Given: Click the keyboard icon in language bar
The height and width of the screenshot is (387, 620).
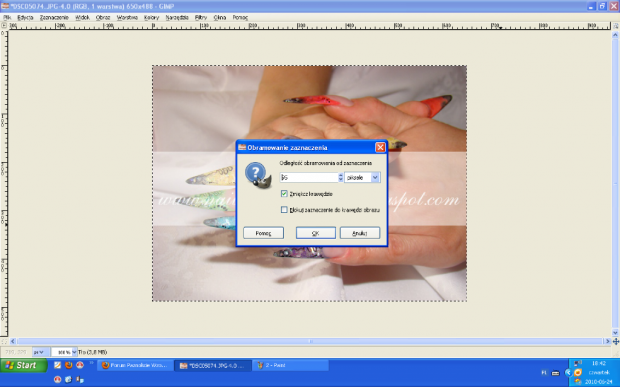Looking at the screenshot, I should (556, 373).
